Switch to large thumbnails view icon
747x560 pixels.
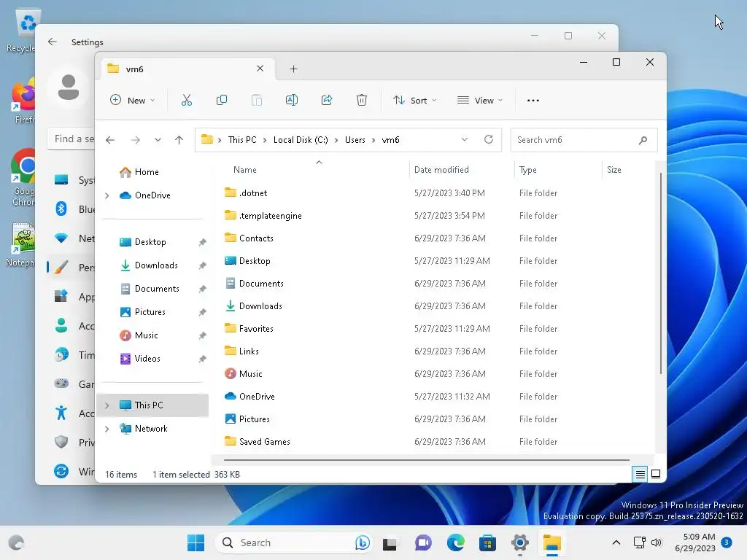tap(656, 474)
